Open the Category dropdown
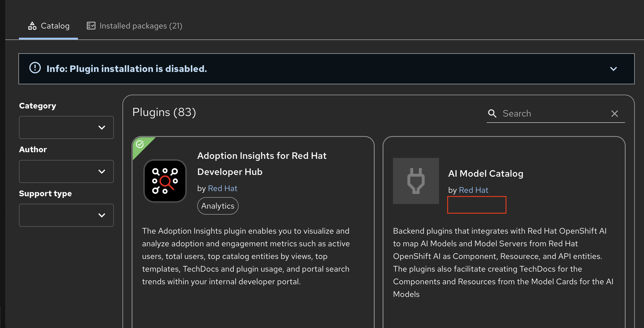Screen dimensions: 644x328 [66, 127]
